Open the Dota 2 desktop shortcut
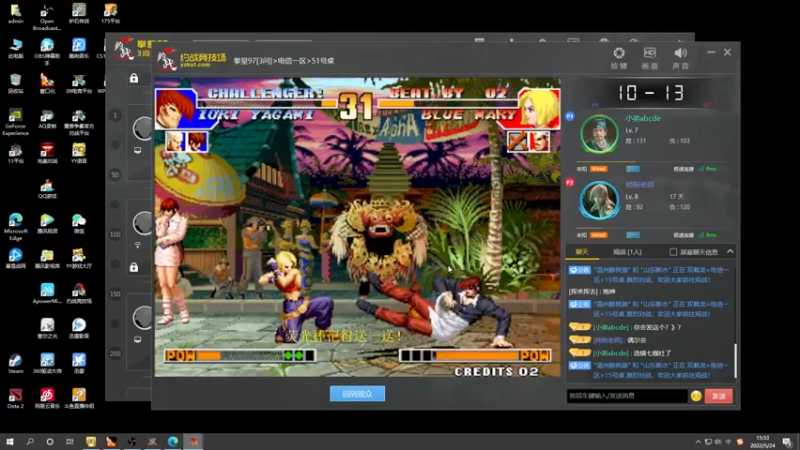800x450 pixels. point(16,398)
